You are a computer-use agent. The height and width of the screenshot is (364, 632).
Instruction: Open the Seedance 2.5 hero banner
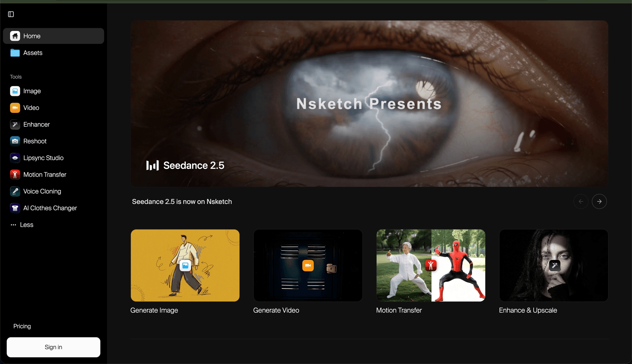tap(369, 103)
